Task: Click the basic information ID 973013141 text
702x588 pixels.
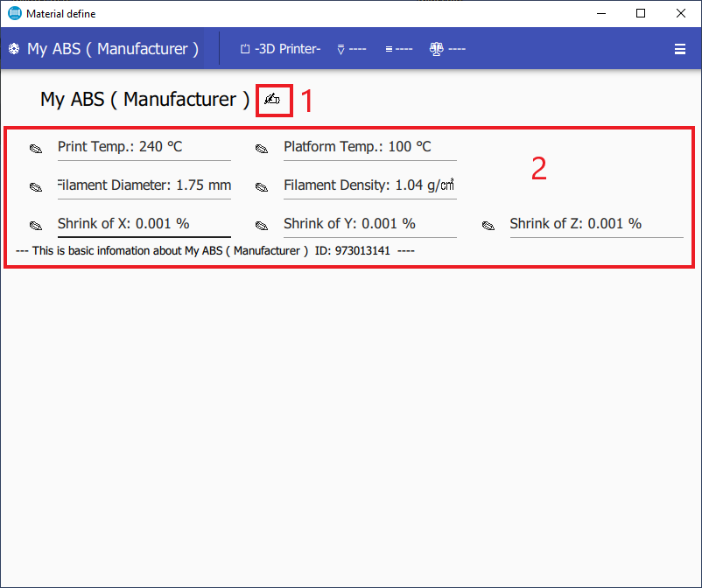Action: coord(215,250)
